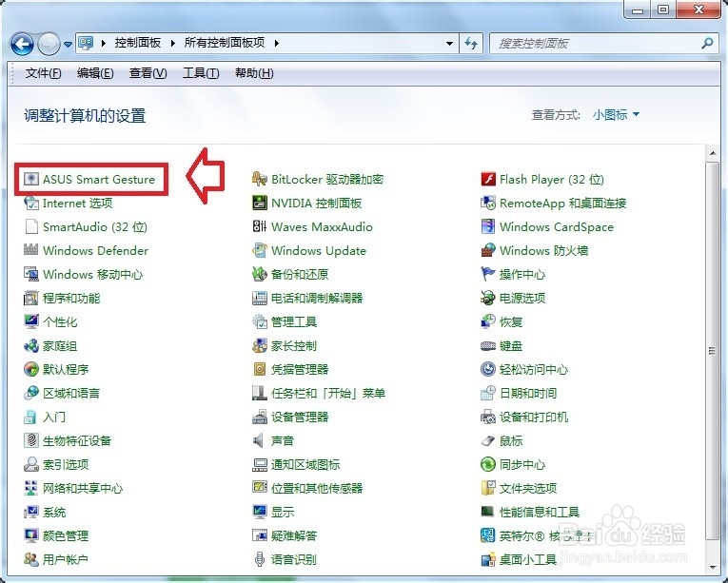This screenshot has height=583, width=728.
Task: Open the 同步中心 green icon
Action: (488, 464)
